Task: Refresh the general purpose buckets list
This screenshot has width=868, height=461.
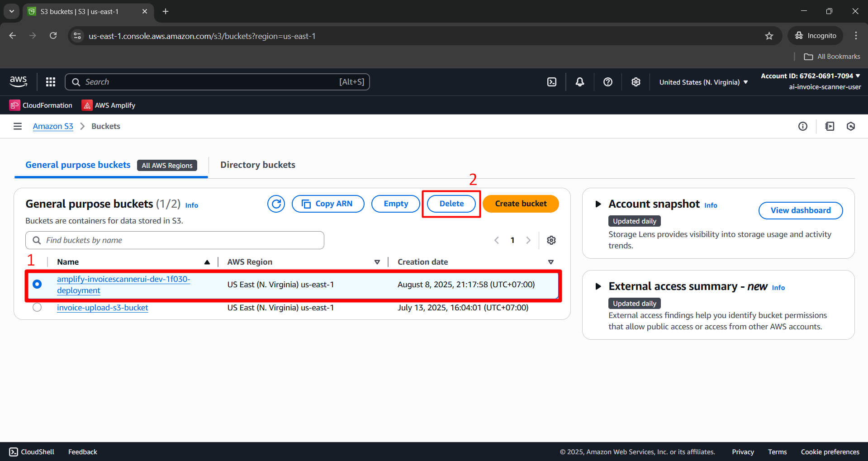Action: tap(276, 204)
